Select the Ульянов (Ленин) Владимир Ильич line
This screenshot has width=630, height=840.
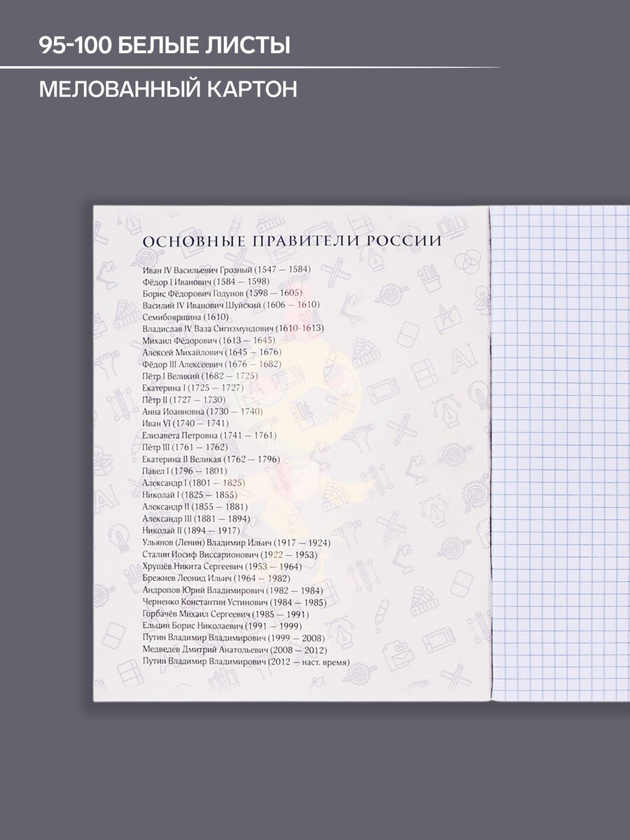point(236,542)
